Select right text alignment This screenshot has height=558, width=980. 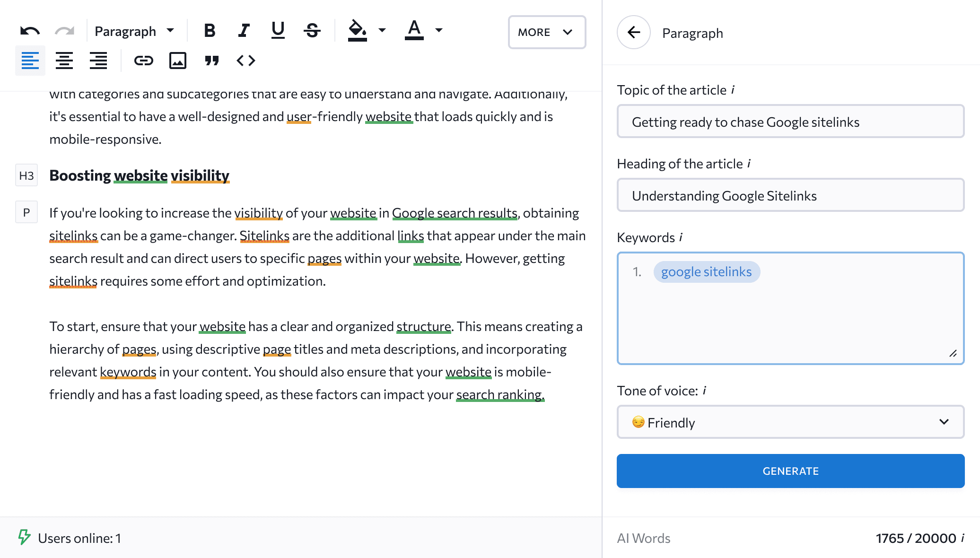[x=98, y=61]
